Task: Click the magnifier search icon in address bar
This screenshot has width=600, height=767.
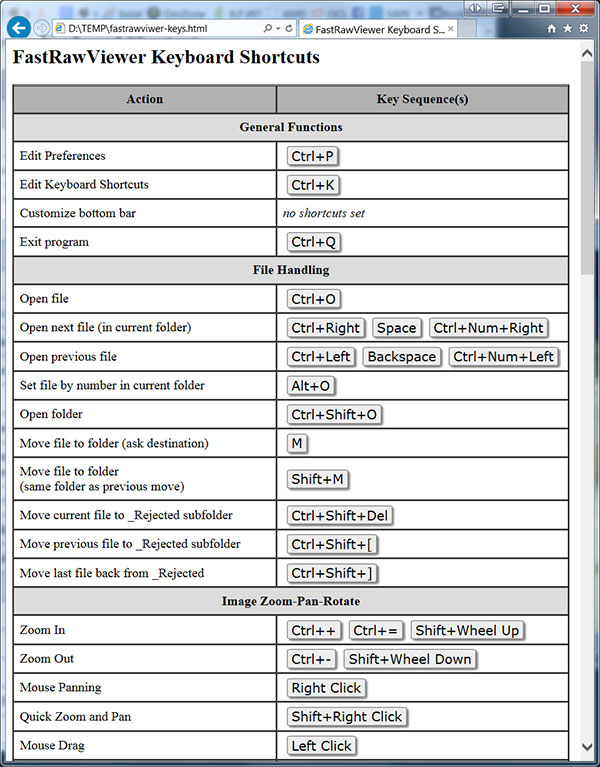Action: point(266,29)
